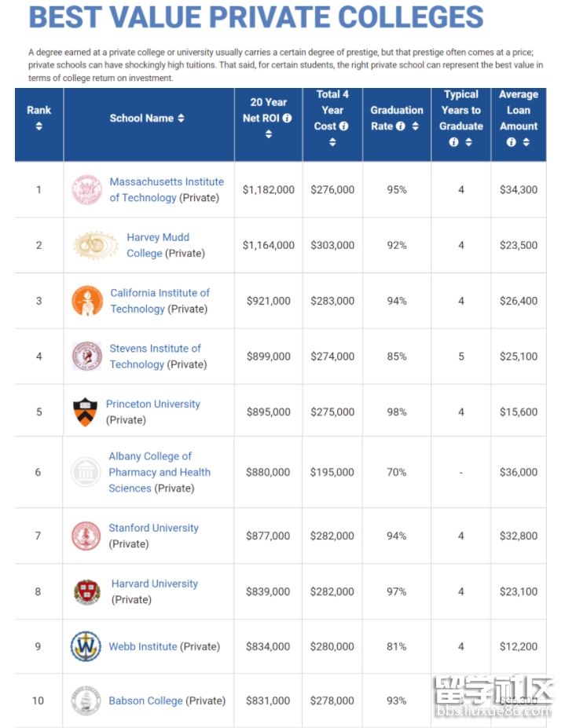Click the Typical Years to Graduate info icon
The image size is (565, 728).
453,142
